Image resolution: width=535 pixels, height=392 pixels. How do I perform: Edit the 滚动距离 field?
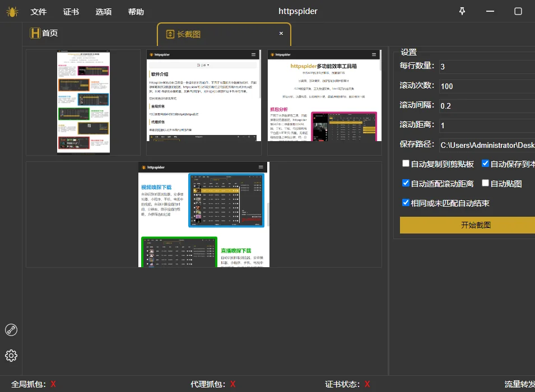click(x=487, y=125)
